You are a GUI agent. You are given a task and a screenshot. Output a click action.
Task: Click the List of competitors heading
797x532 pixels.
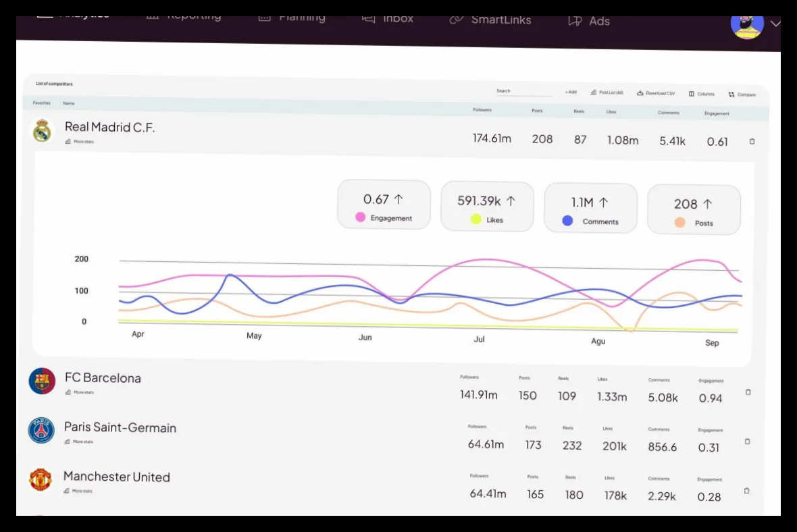click(x=55, y=84)
